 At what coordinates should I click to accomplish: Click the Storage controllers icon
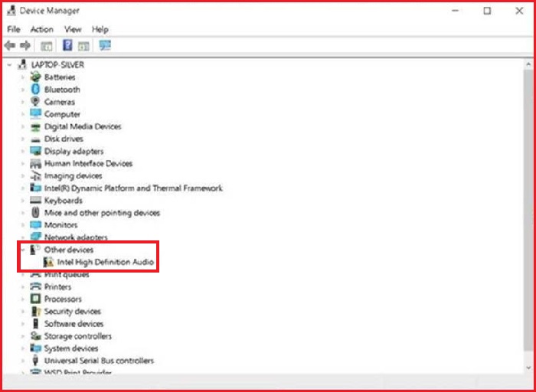point(35,336)
